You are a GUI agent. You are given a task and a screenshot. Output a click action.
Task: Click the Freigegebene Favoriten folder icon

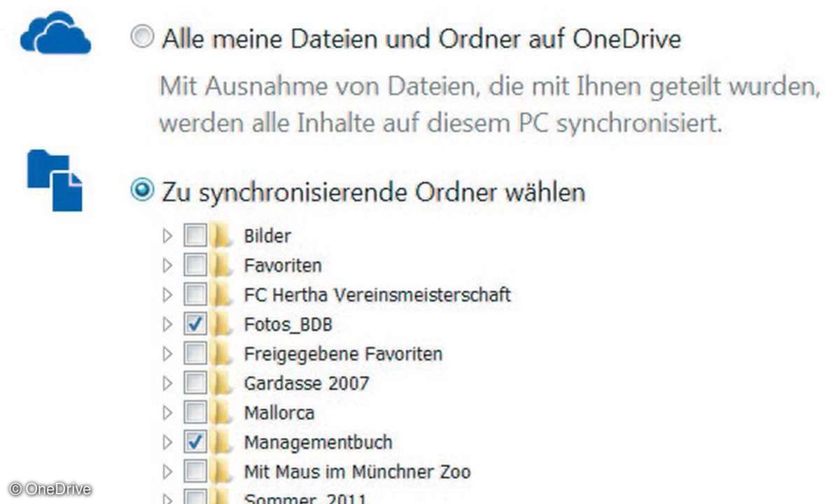[222, 353]
